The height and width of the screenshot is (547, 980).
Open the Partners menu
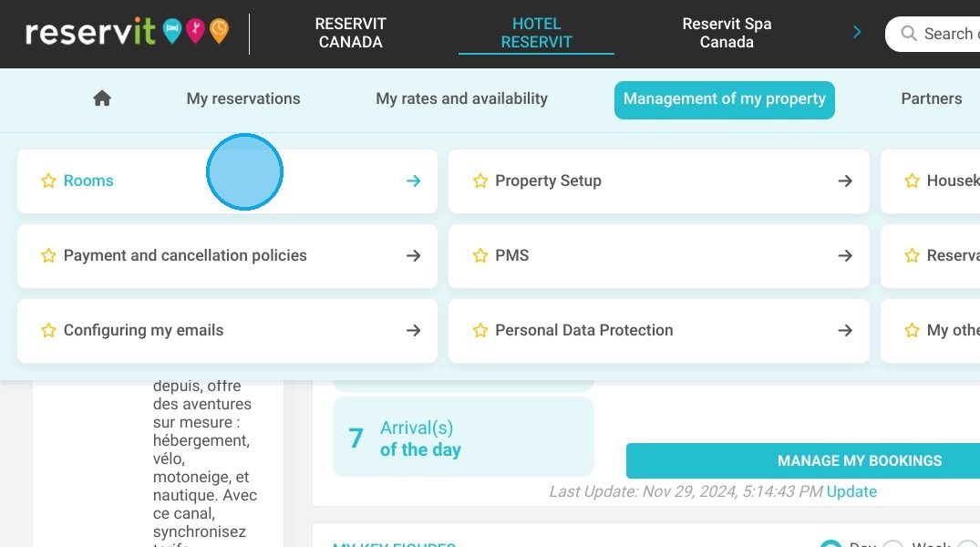pyautogui.click(x=932, y=98)
